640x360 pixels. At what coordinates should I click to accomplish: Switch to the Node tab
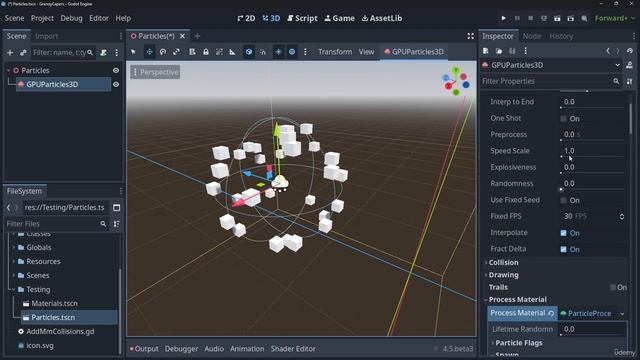(x=531, y=36)
